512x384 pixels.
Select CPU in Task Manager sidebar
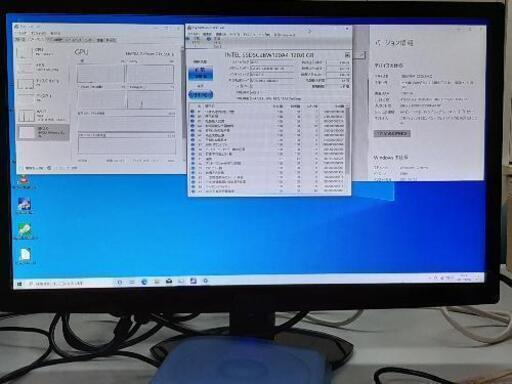(42, 52)
